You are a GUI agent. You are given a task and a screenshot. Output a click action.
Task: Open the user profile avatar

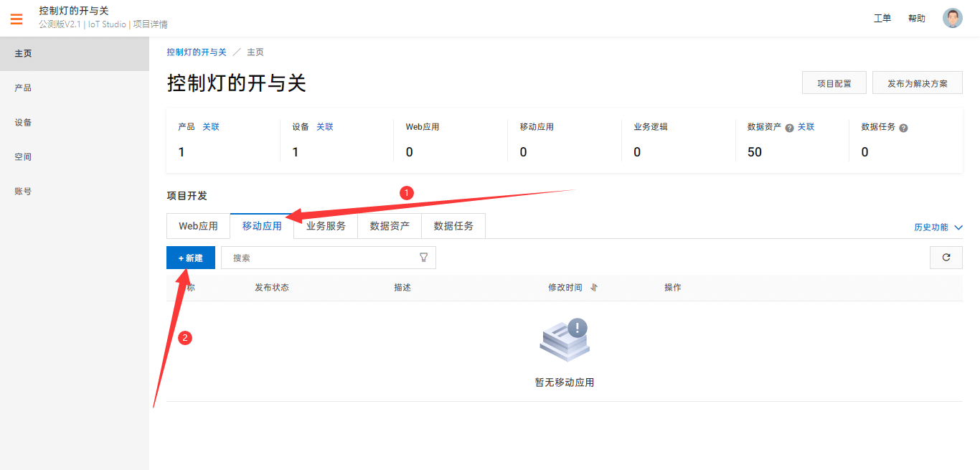pyautogui.click(x=952, y=18)
